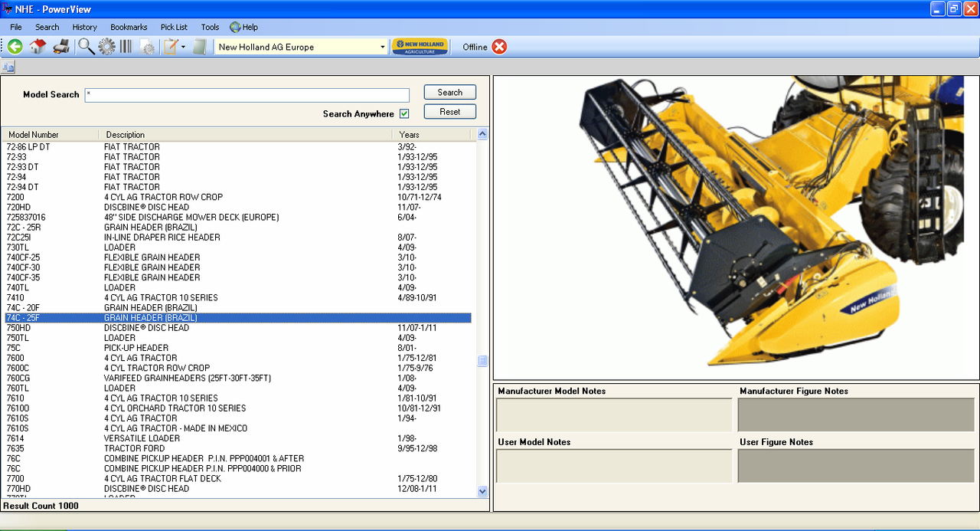Click the barcode icon in toolbar
Screen dimensions: 980x531
pos(126,47)
